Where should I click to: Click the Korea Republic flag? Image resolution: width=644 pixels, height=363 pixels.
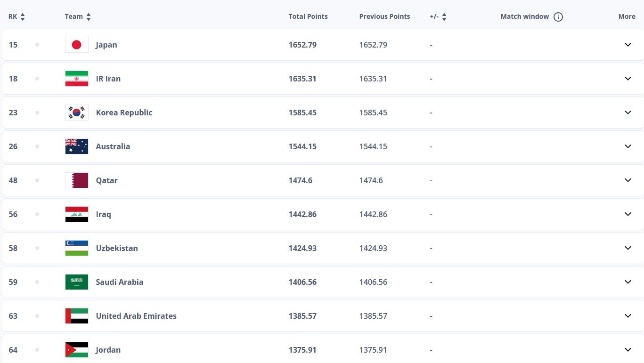pos(77,113)
